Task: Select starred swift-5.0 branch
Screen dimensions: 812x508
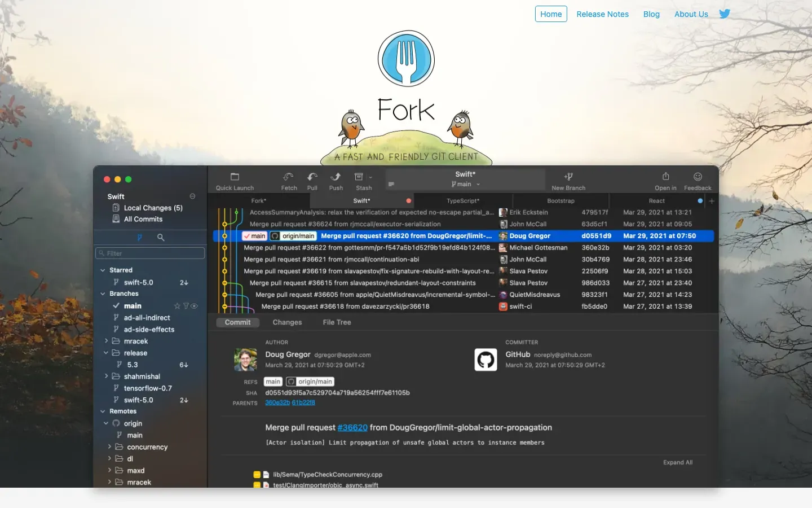Action: point(138,282)
